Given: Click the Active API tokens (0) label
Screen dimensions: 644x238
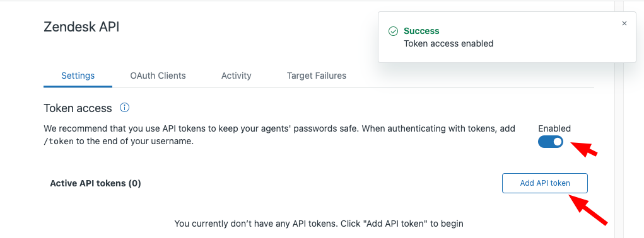Looking at the screenshot, I should pyautogui.click(x=95, y=183).
